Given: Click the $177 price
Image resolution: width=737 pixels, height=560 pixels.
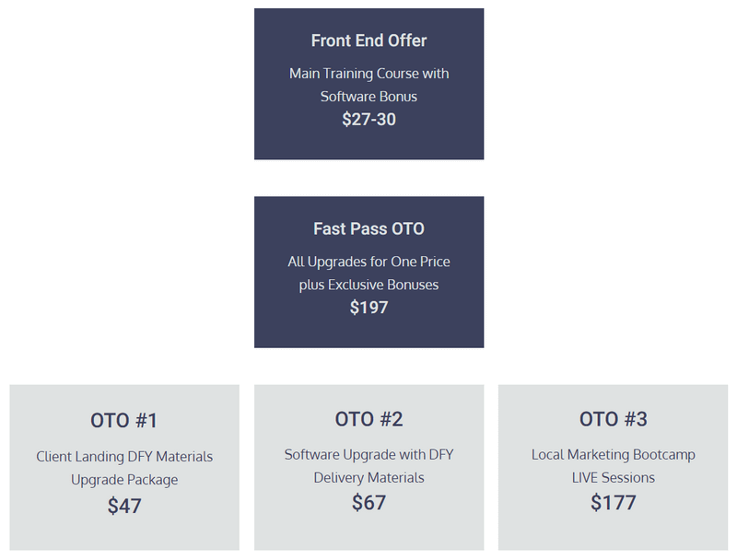Looking at the screenshot, I should (x=614, y=503).
